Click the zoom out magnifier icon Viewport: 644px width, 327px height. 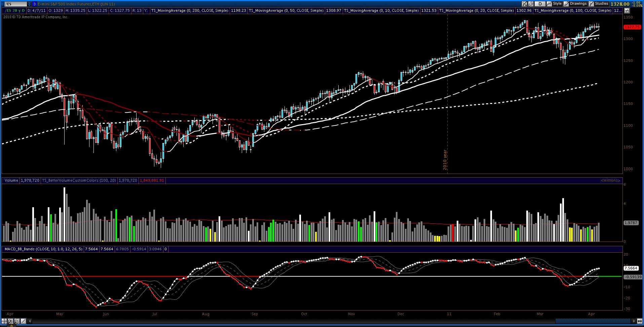coord(17,321)
